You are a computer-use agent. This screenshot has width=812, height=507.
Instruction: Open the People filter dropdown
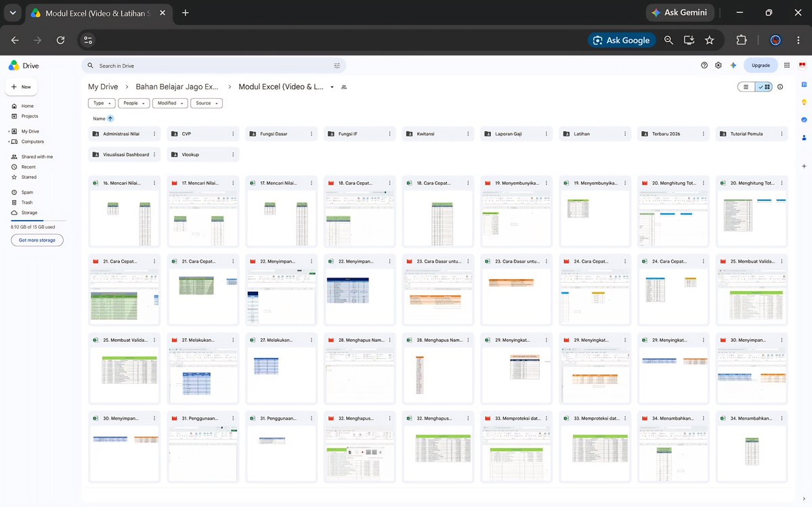133,104
